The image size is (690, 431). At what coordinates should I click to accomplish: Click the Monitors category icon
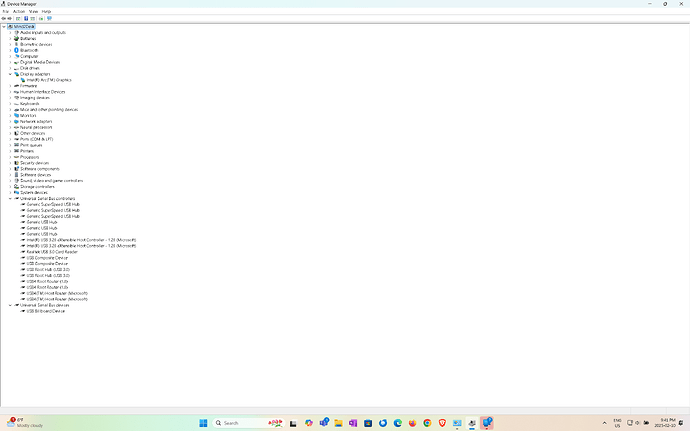click(x=17, y=115)
